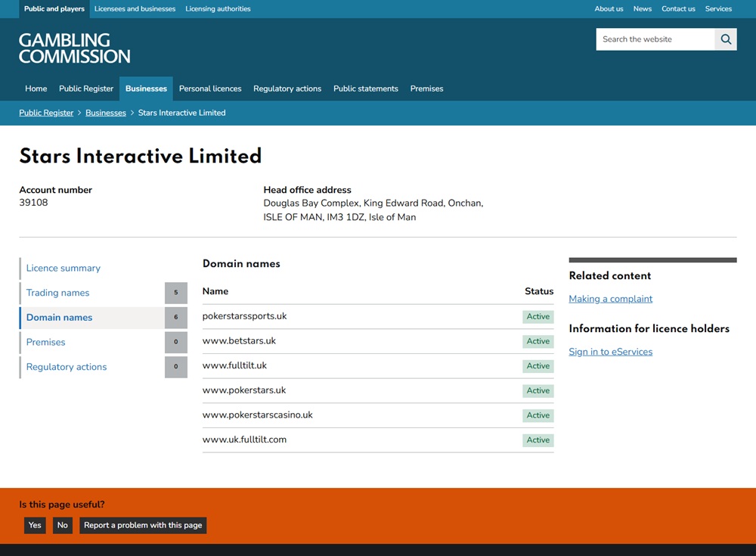Go to Businesses breadcrumb link
This screenshot has width=756, height=556.
106,113
